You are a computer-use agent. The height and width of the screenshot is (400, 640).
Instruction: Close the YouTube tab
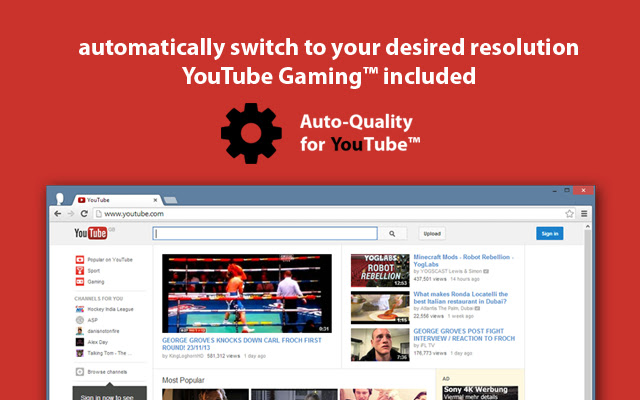point(155,200)
